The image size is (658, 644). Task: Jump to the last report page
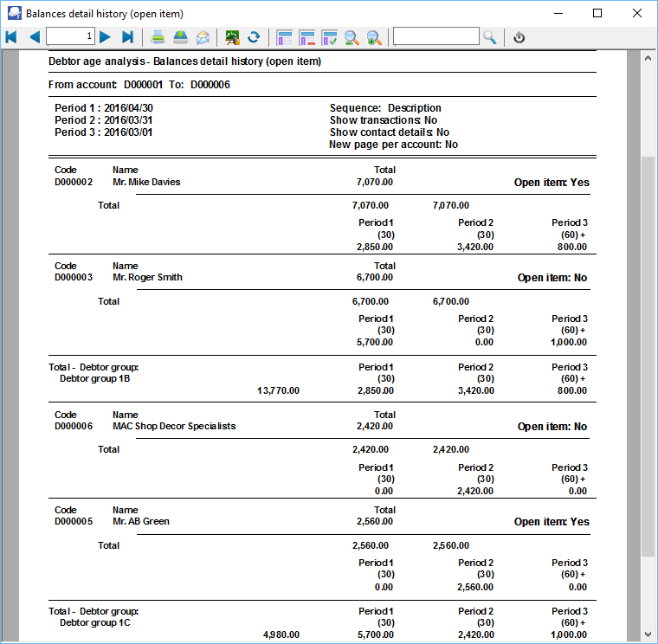pos(127,37)
